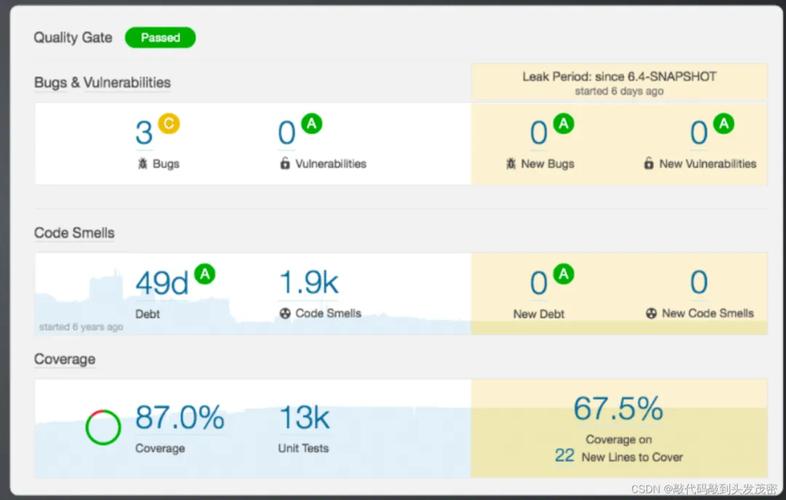Image resolution: width=786 pixels, height=500 pixels.
Task: Click the green A rating badge for Debt
Action: [205, 273]
